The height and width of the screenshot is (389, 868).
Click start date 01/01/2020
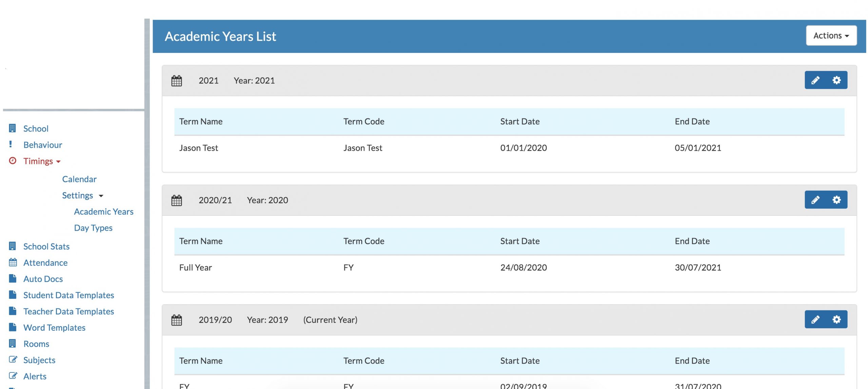[x=524, y=148]
